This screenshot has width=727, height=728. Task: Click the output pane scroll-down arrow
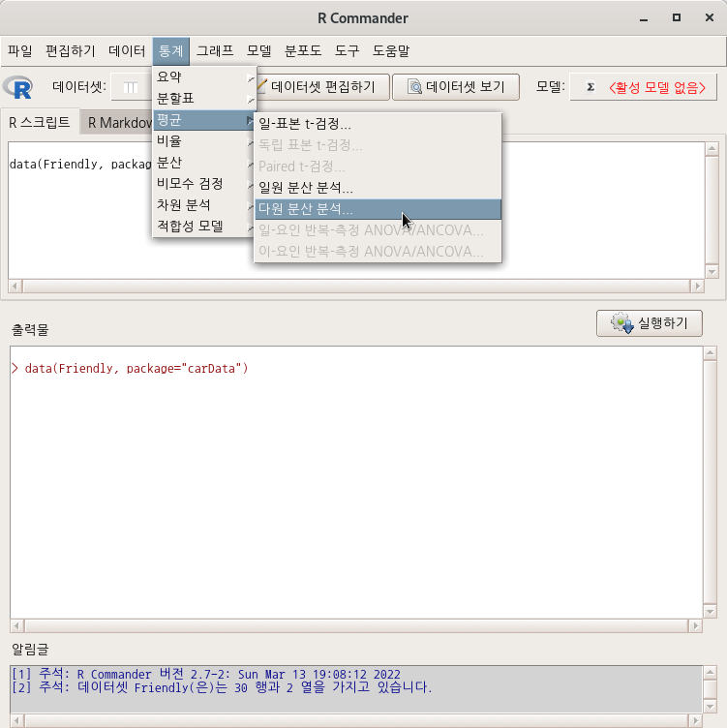pyautogui.click(x=710, y=612)
